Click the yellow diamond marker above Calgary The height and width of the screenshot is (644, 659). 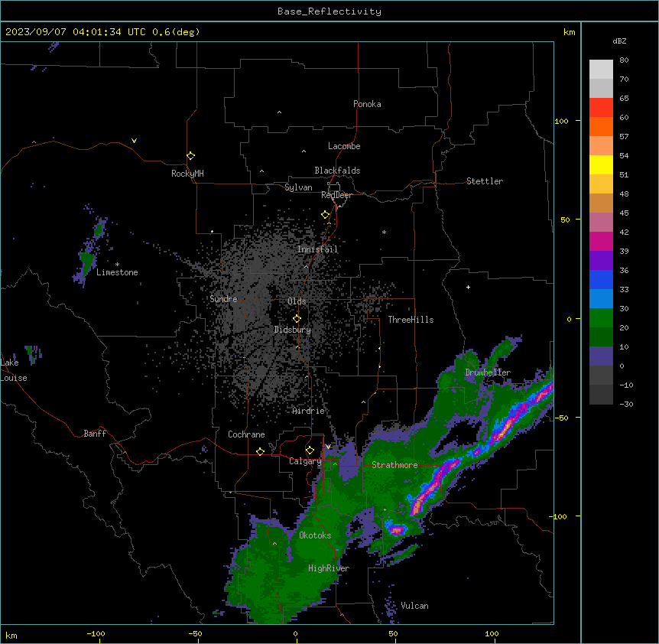pyautogui.click(x=310, y=450)
